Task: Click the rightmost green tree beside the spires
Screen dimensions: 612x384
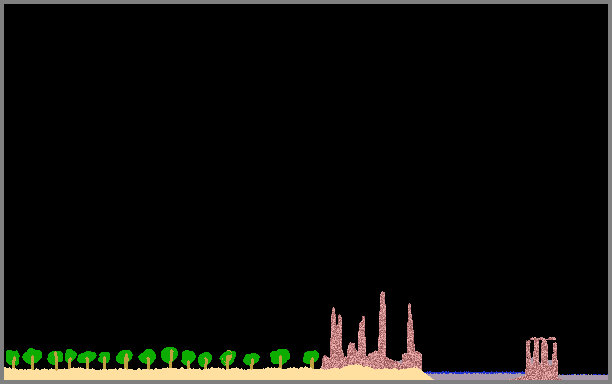Action: point(311,359)
